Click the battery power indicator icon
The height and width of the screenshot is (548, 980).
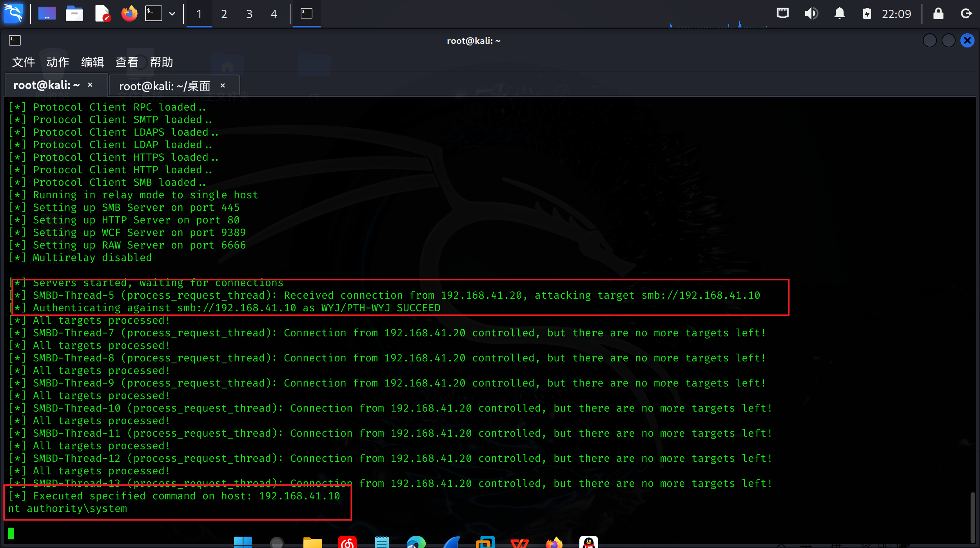coord(867,14)
